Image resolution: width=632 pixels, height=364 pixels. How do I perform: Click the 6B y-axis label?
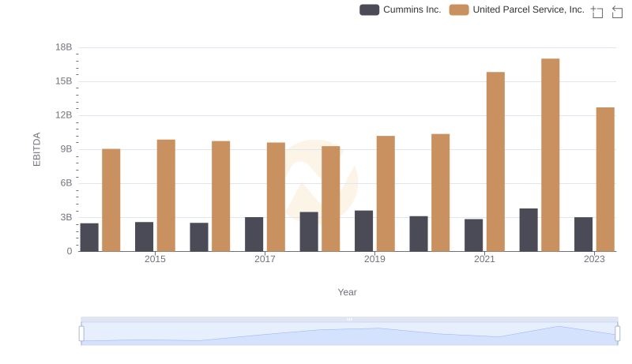tap(66, 183)
